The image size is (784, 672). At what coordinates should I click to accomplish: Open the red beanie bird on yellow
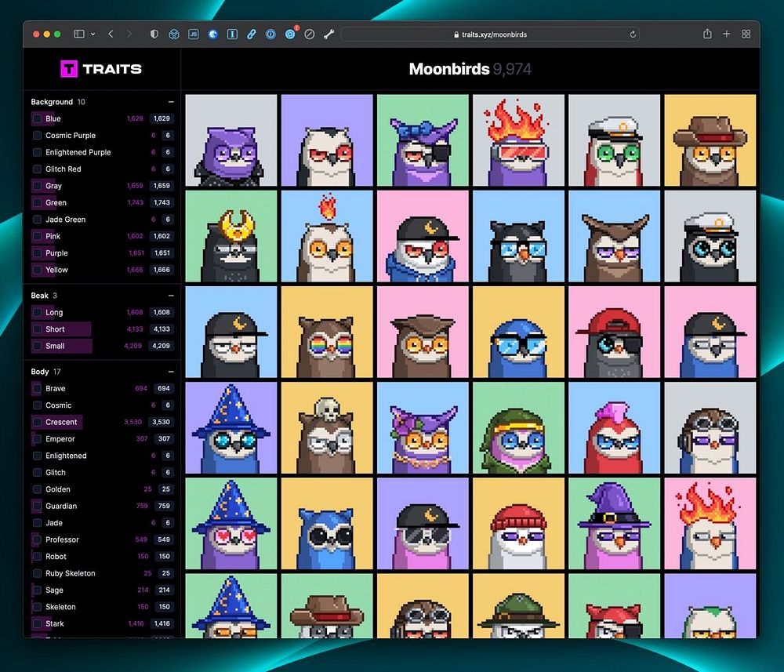point(518,524)
